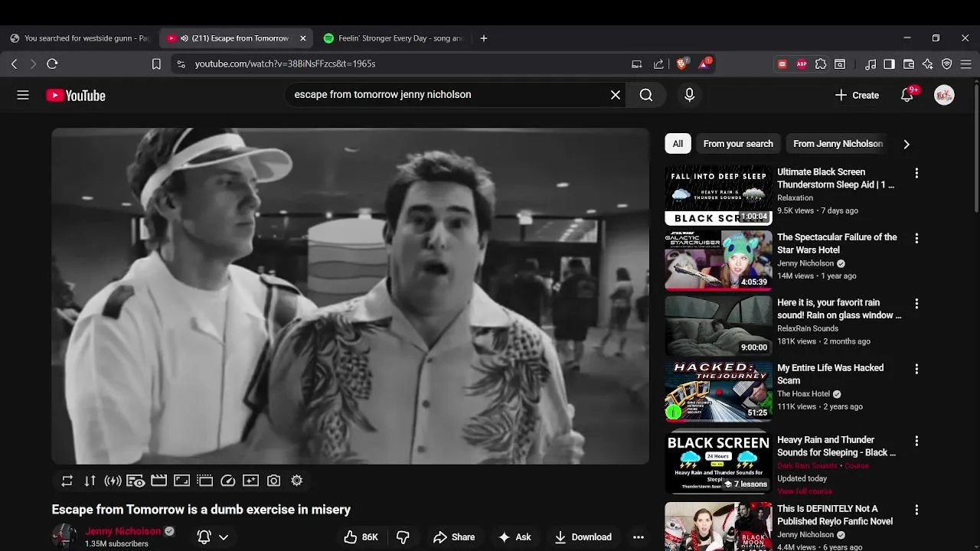Open Jenny Nicholson channel avatar
Image resolution: width=980 pixels, height=551 pixels.
(64, 536)
